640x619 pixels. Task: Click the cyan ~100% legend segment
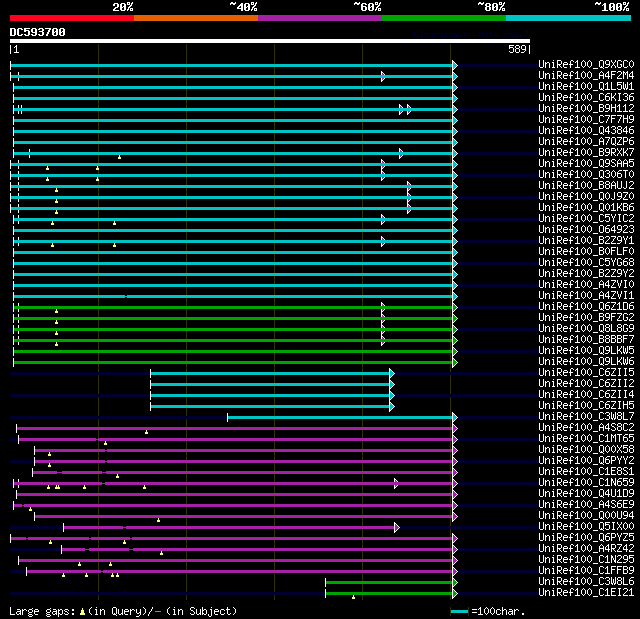(x=568, y=18)
